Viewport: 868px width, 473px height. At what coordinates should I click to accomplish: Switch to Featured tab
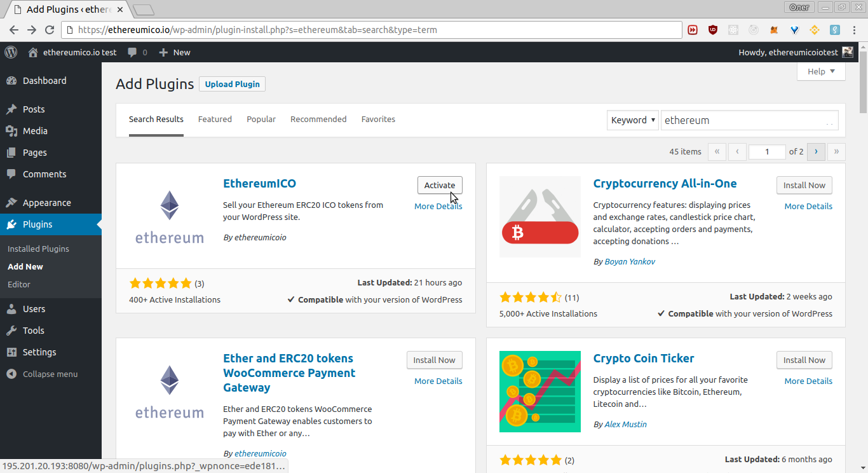[x=215, y=120]
